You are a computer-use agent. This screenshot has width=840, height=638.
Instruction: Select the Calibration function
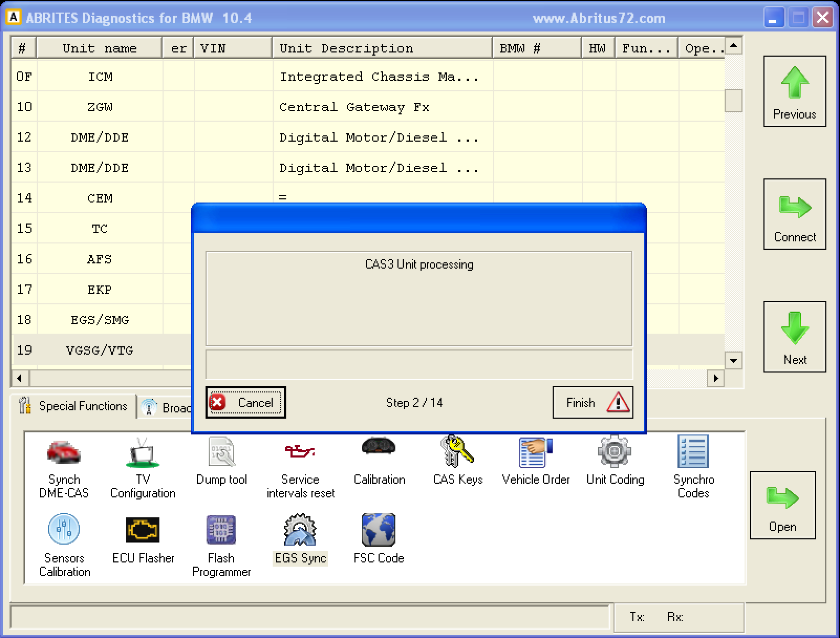coord(379,462)
